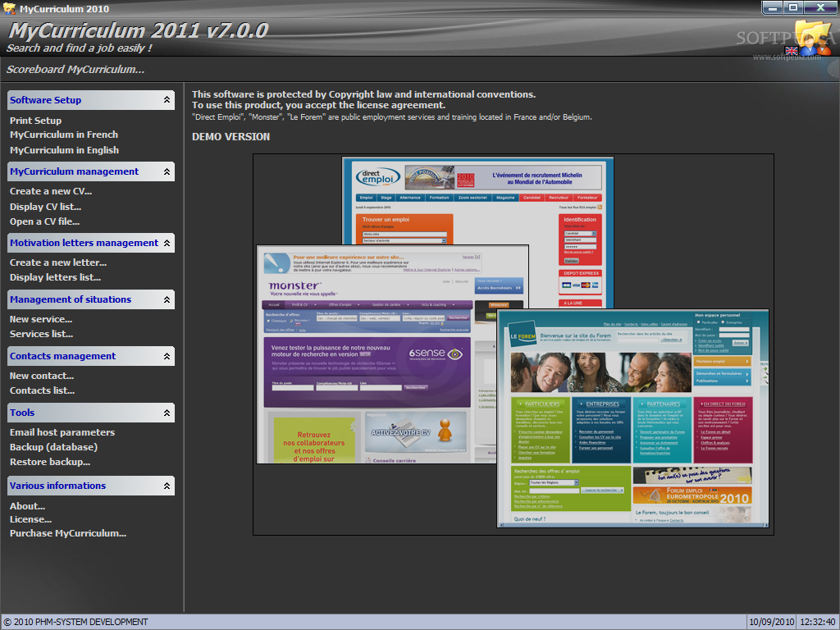This screenshot has height=630, width=840.
Task: Choose Open a CV file...
Action: (x=44, y=221)
